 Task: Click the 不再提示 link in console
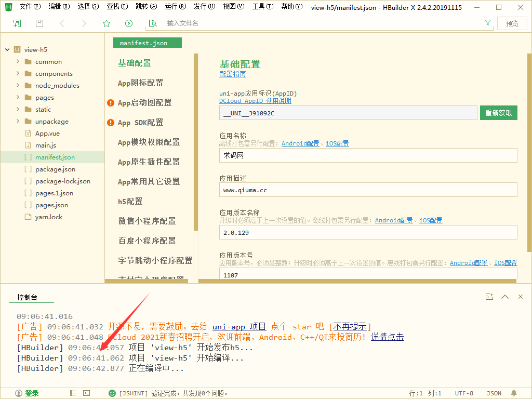350,327
